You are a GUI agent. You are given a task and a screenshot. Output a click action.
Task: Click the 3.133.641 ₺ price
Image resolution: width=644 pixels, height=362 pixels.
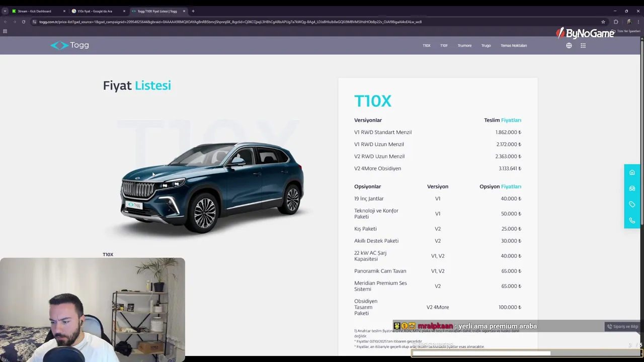(x=510, y=168)
